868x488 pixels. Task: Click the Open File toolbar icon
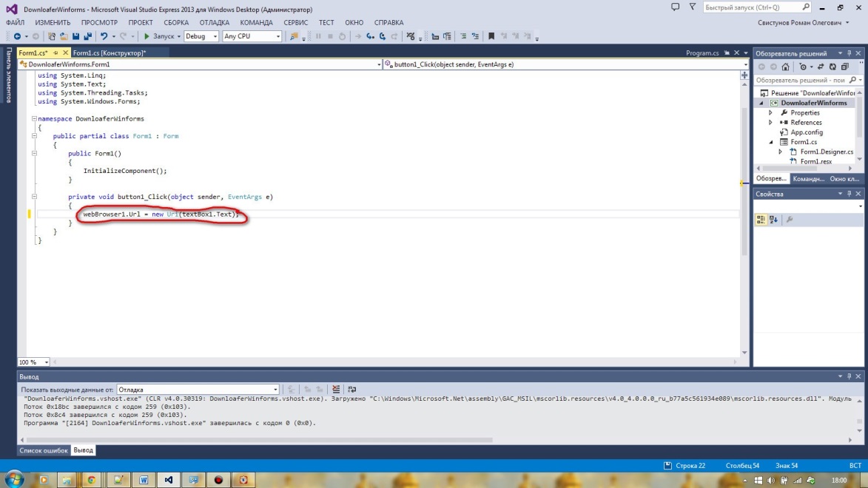64,36
